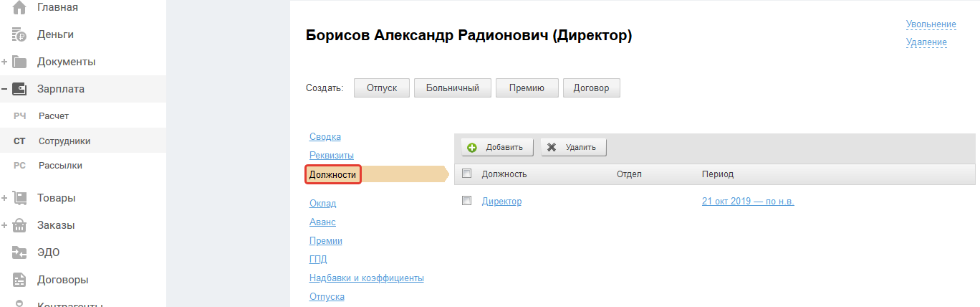
Task: Open the Отпуска section link
Action: coord(327,297)
